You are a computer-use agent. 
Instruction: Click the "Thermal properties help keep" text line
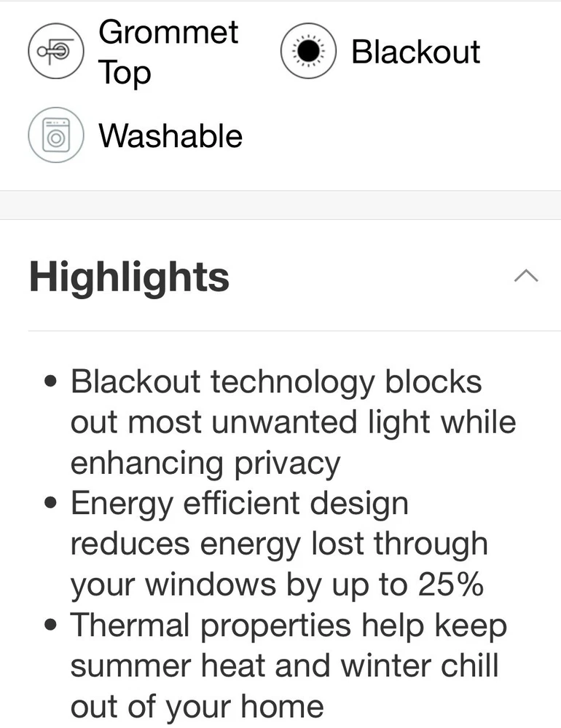[x=289, y=625]
